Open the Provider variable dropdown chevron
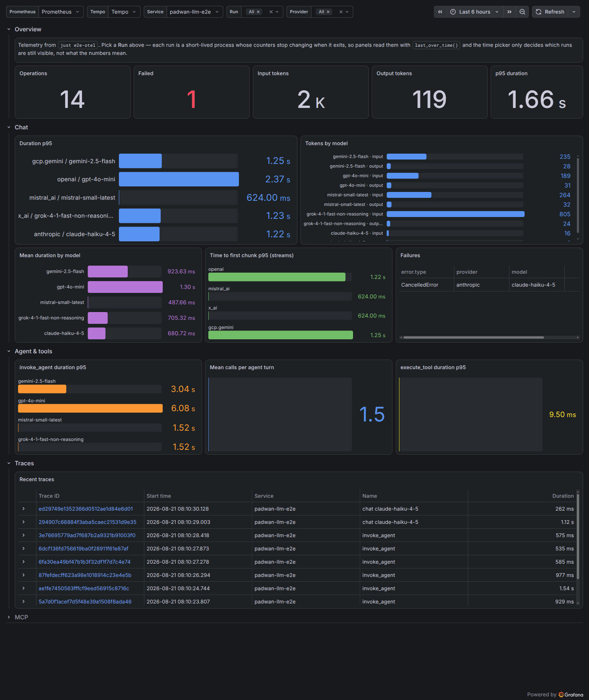Viewport: 589px width, 700px height. pyautogui.click(x=347, y=12)
